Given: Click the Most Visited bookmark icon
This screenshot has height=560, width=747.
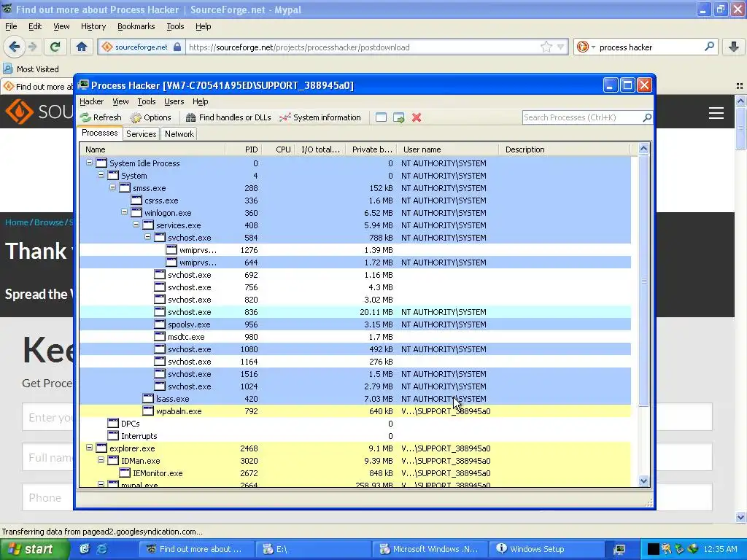Looking at the screenshot, I should click(x=7, y=69).
